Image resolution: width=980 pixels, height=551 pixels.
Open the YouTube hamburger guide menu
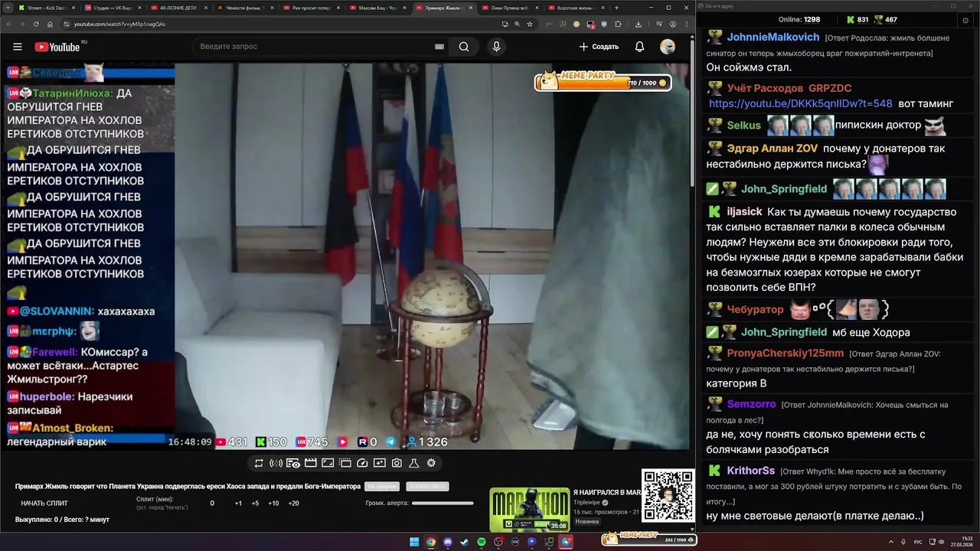17,47
